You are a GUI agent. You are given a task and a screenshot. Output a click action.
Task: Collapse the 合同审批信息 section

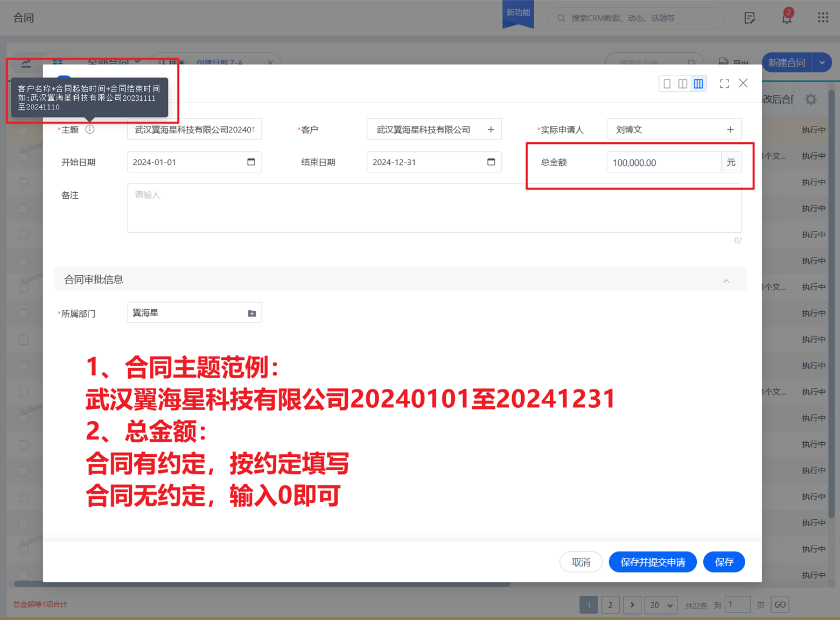pyautogui.click(x=726, y=281)
